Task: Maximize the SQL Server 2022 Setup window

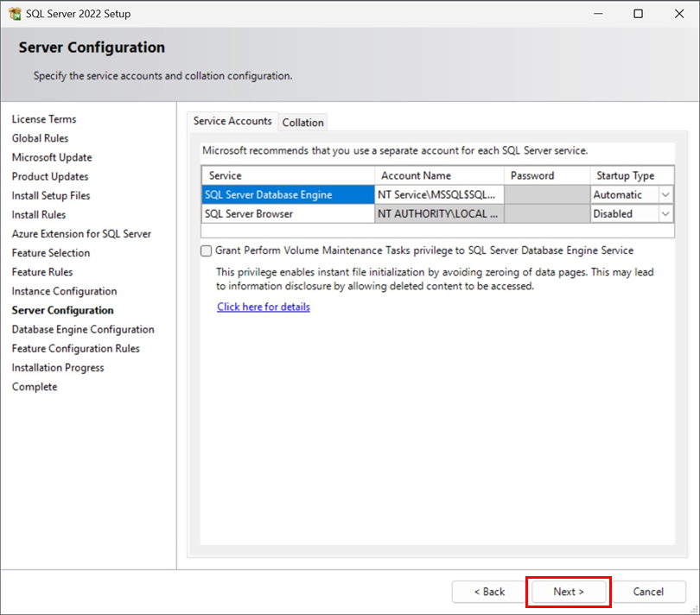Action: pyautogui.click(x=639, y=14)
